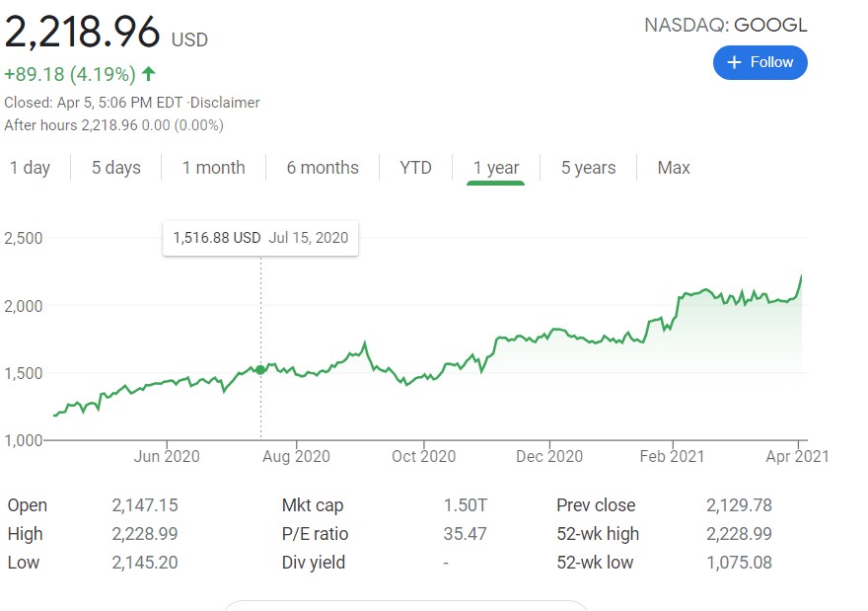Select the YTD time range
The height and width of the screenshot is (611, 868).
click(415, 168)
